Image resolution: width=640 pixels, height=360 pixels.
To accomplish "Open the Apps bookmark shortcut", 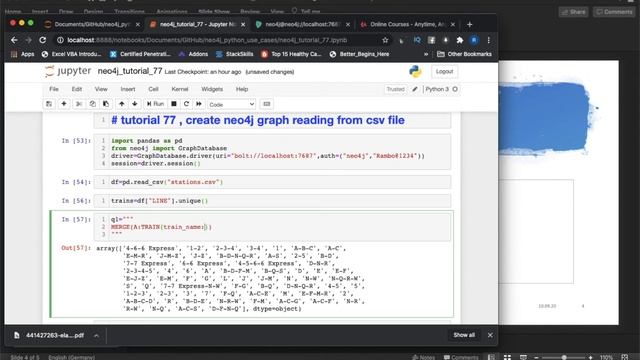I will [x=23, y=54].
